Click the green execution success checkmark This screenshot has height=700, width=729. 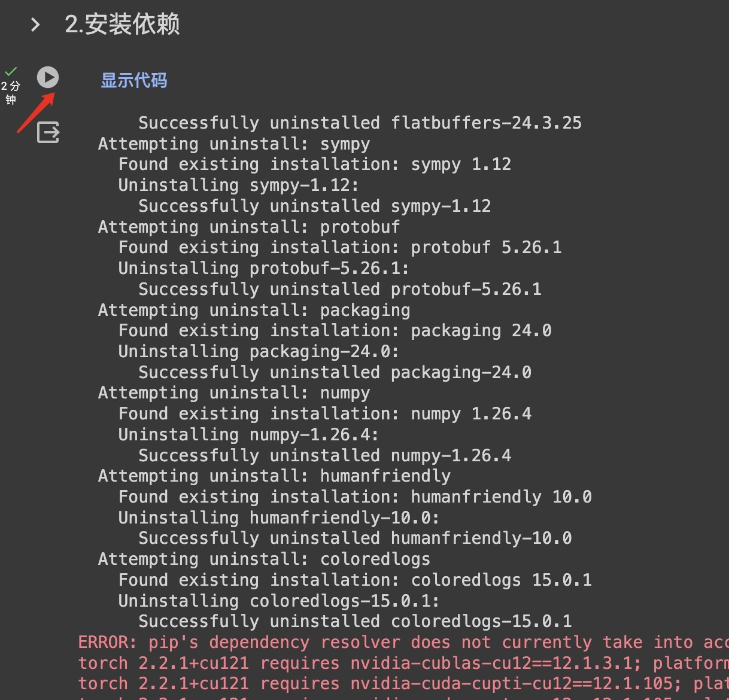click(x=11, y=72)
